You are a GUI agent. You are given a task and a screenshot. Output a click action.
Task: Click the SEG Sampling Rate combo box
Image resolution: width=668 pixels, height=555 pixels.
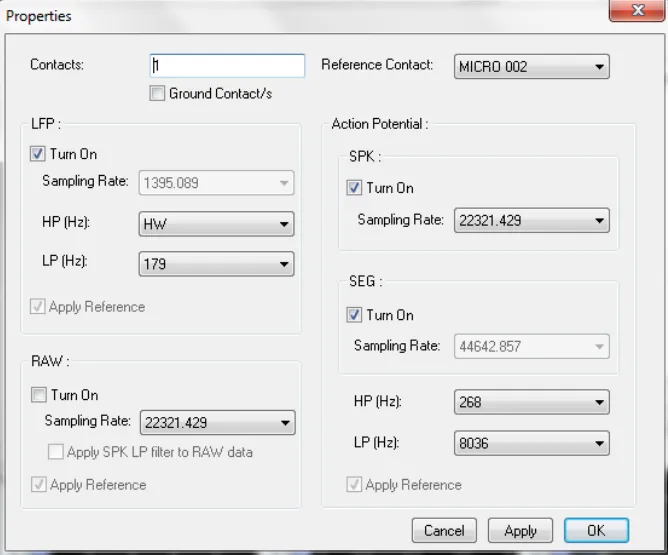[x=531, y=347]
